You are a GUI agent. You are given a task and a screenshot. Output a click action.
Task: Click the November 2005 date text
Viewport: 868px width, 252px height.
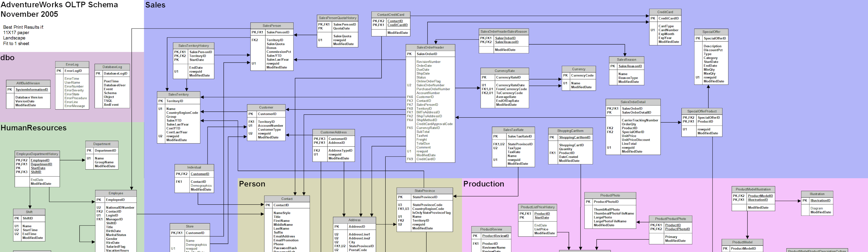(x=29, y=14)
